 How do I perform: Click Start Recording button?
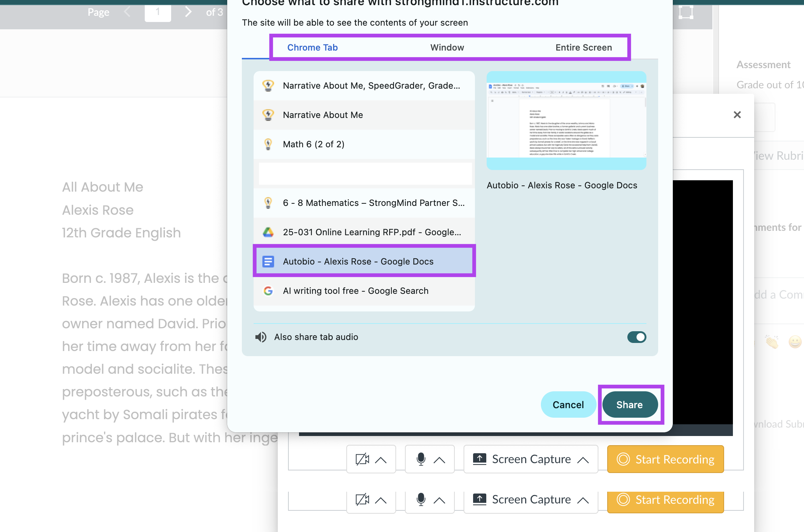(665, 459)
